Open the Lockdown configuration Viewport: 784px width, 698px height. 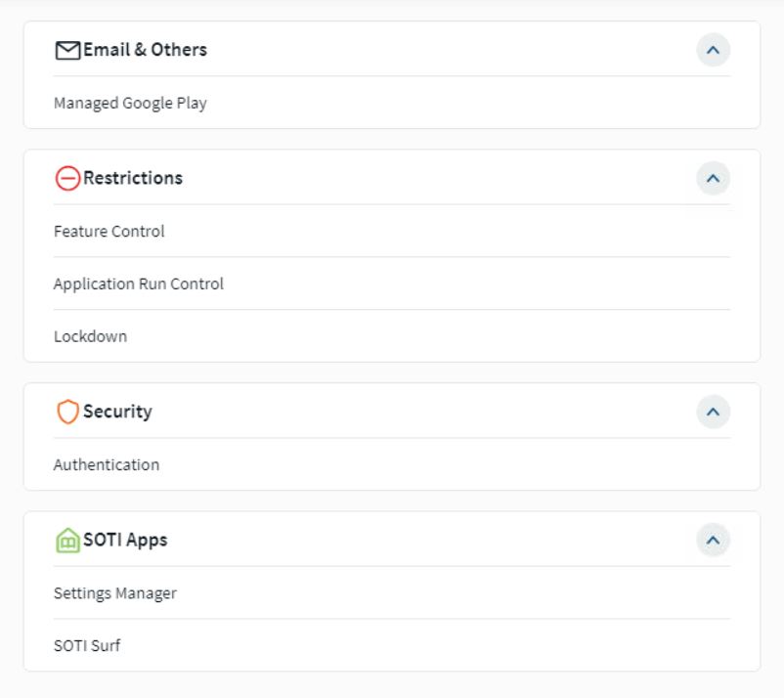click(x=90, y=336)
